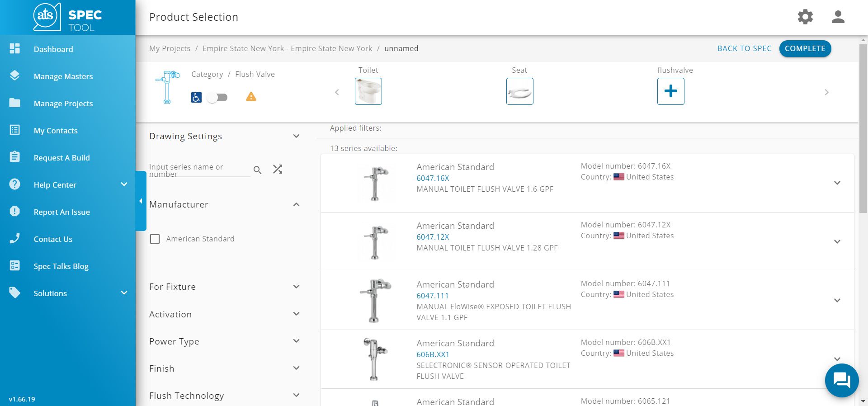Check the American Standard manufacturer checkbox
The height and width of the screenshot is (406, 868).
(x=155, y=239)
